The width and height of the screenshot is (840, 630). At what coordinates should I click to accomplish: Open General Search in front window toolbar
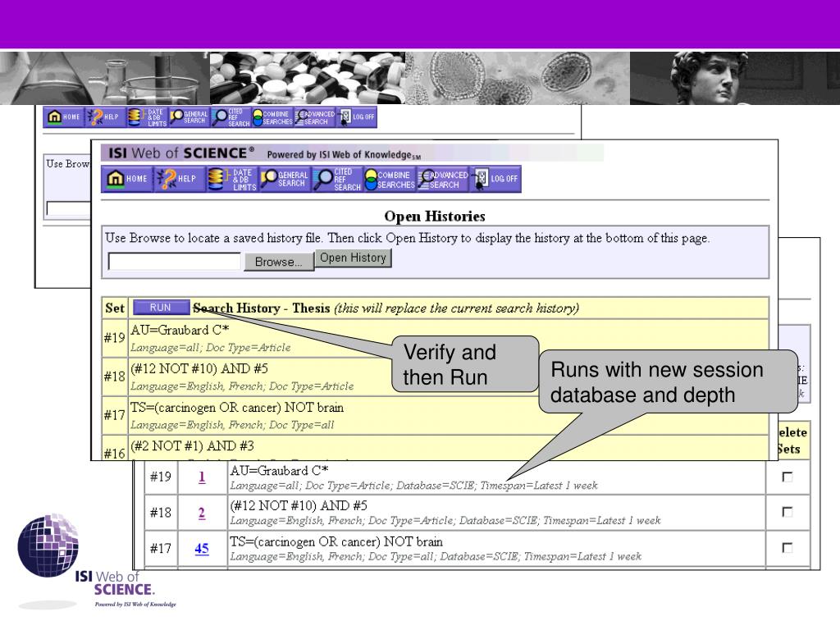[x=285, y=179]
